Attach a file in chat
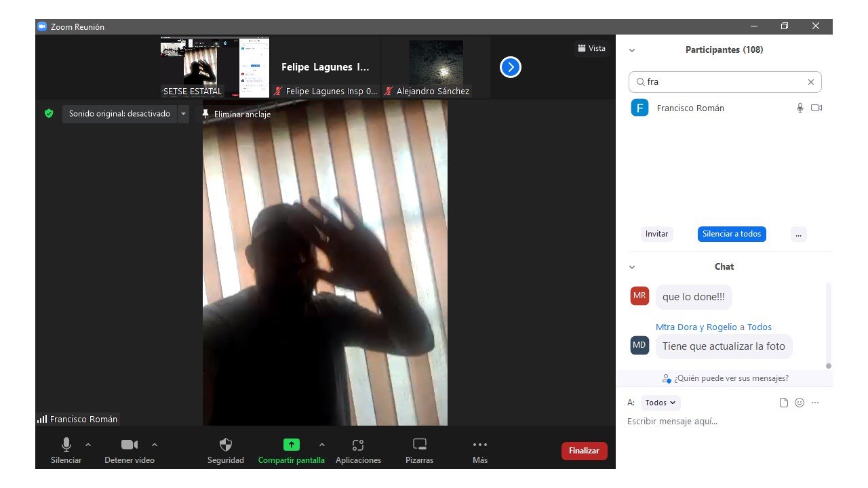 (784, 403)
